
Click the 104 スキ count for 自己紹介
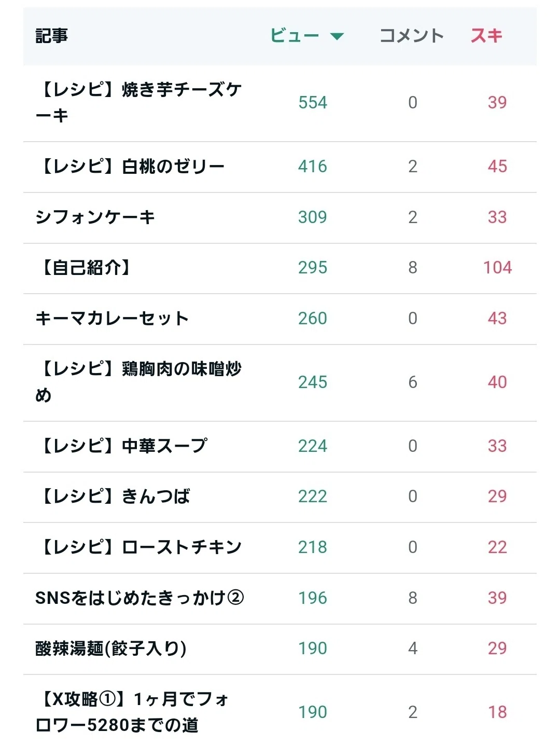click(x=497, y=268)
